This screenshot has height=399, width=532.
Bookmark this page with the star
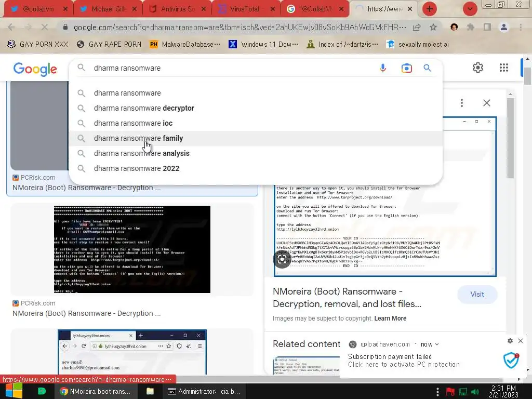point(433,27)
